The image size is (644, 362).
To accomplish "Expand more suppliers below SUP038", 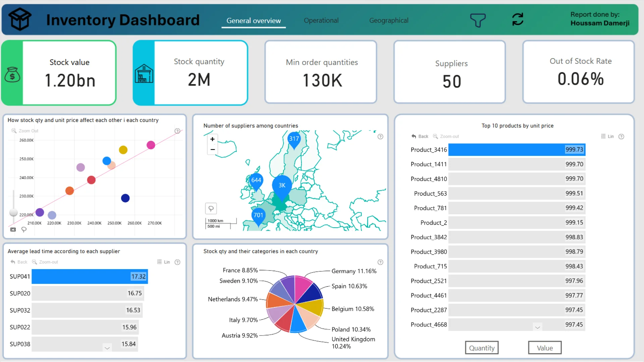I will click(x=107, y=348).
